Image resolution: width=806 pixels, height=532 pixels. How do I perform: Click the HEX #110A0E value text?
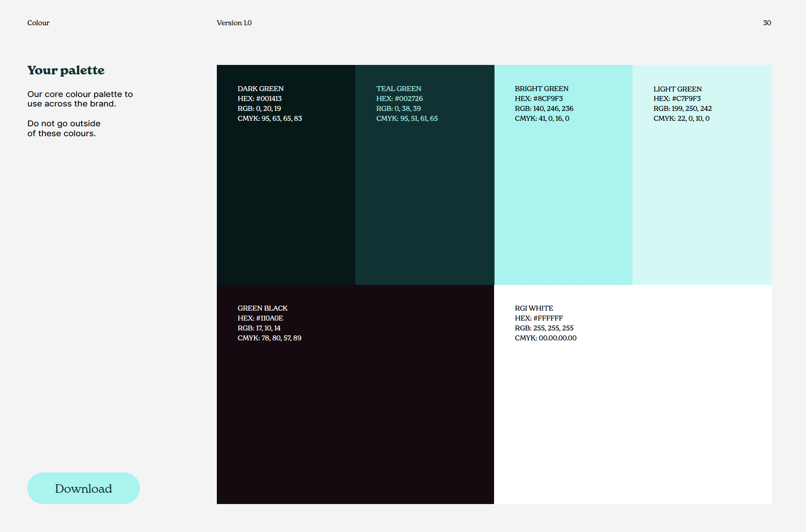(260, 318)
